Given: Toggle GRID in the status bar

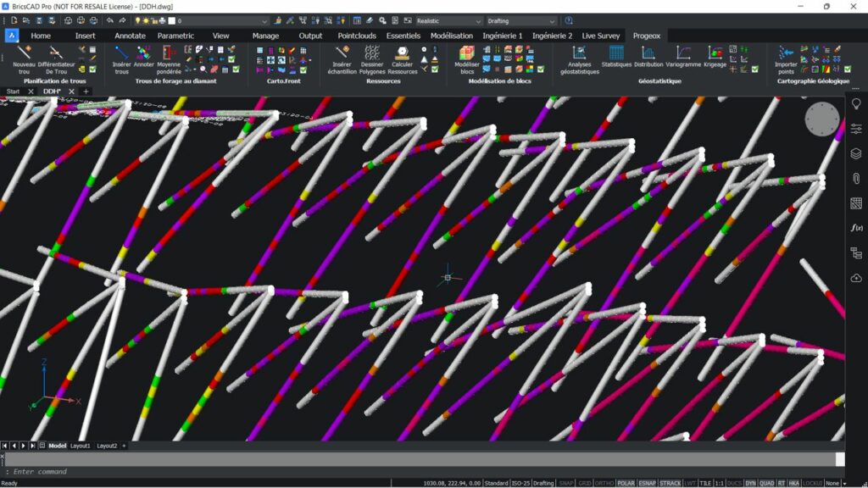Looking at the screenshot, I should 585,483.
